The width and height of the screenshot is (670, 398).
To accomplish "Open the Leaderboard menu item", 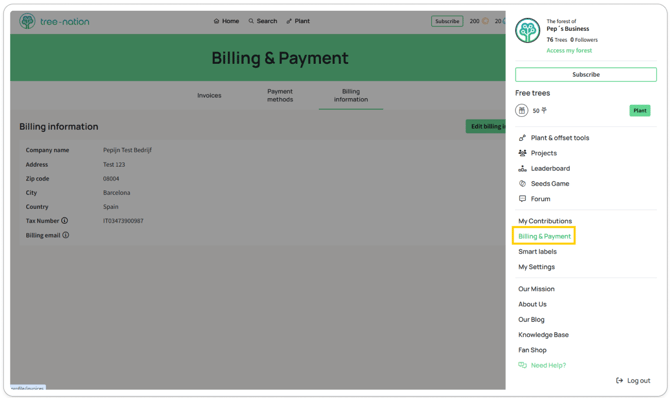I will (550, 168).
